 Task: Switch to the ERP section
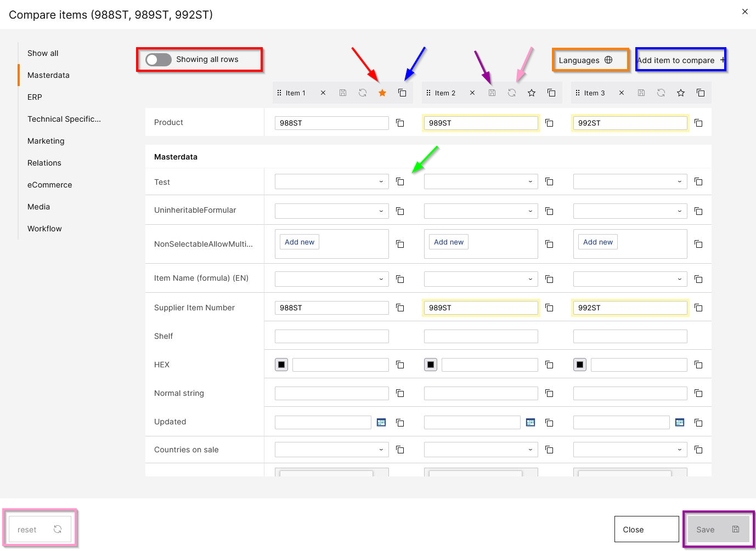coord(35,97)
